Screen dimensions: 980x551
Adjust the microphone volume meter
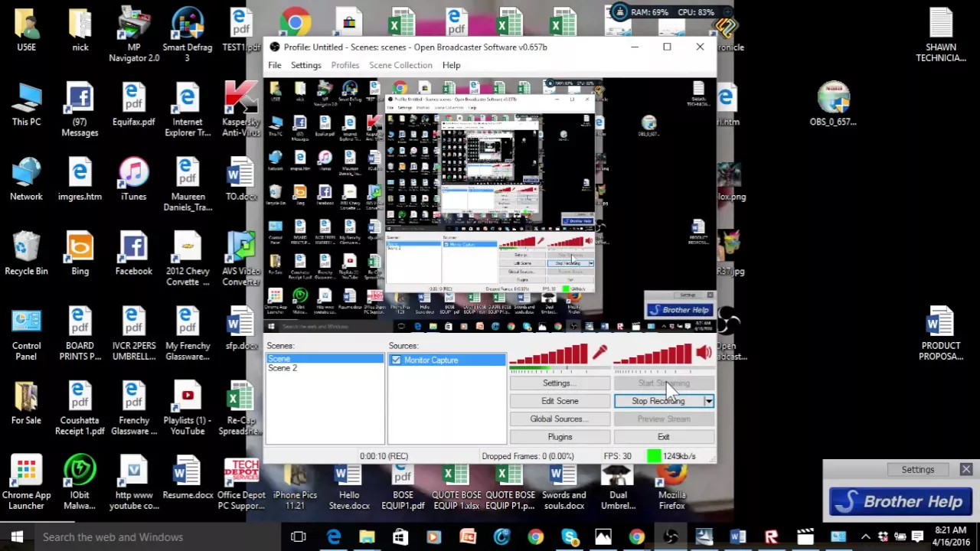click(548, 354)
